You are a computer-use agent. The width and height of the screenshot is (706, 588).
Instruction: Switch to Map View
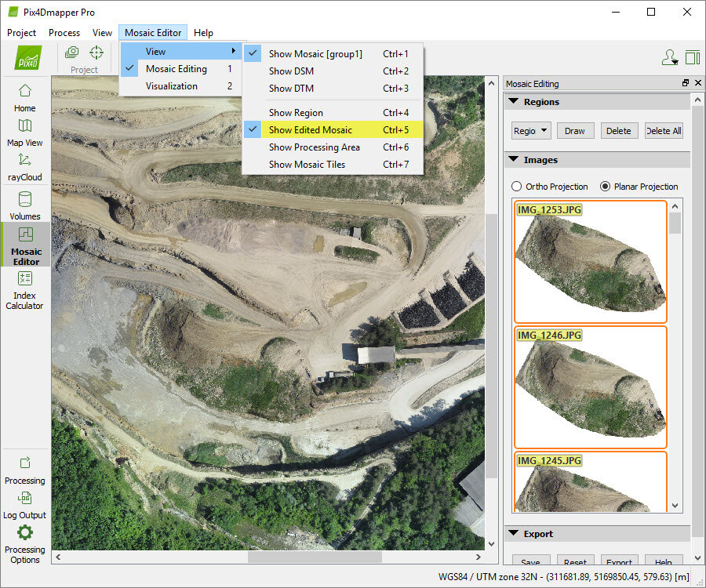(x=24, y=132)
